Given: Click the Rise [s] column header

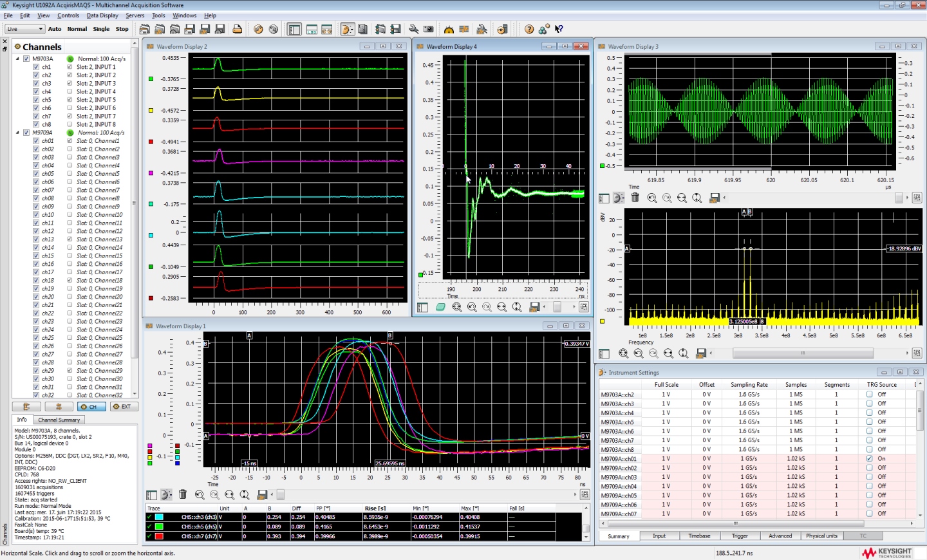Looking at the screenshot, I should [375, 509].
